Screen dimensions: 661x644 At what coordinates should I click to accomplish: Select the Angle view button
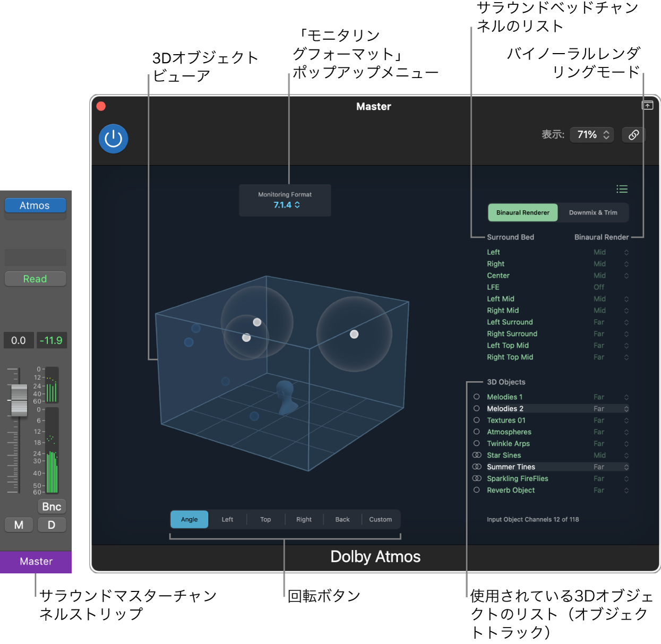[x=190, y=519]
